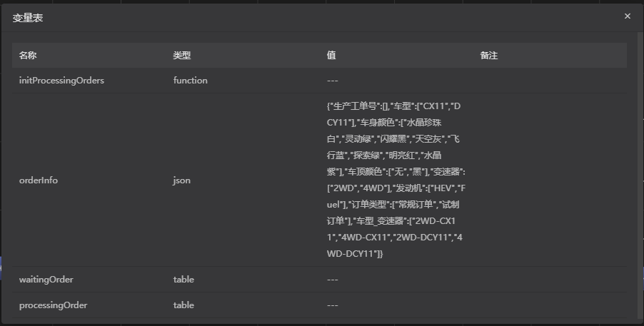Click the 类型 column header
The height and width of the screenshot is (326, 644).
181,56
